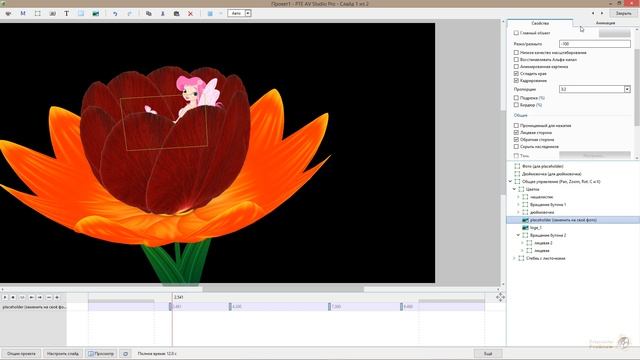Viewport: 640px width, 360px height.
Task: Click the Redo arrow icon
Action: click(x=130, y=13)
